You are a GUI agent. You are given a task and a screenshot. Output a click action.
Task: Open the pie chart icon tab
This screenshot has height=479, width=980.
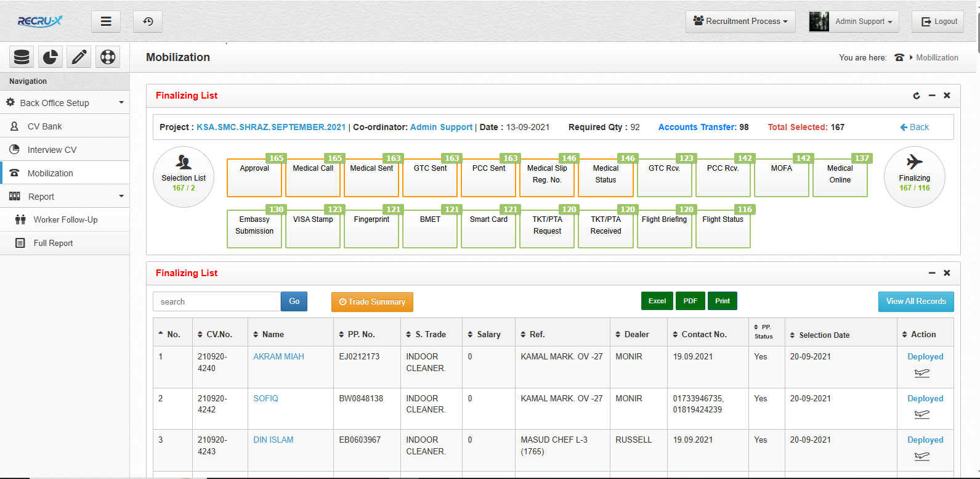pyautogui.click(x=50, y=57)
